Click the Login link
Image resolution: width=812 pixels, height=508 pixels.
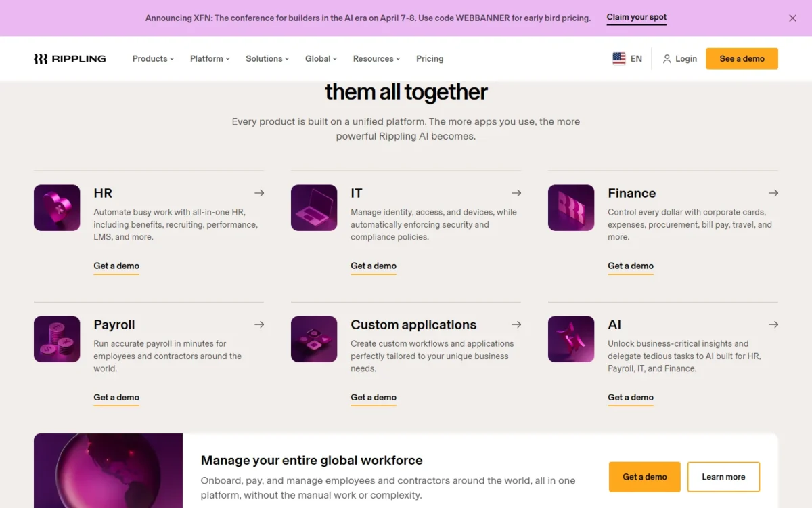[686, 59]
